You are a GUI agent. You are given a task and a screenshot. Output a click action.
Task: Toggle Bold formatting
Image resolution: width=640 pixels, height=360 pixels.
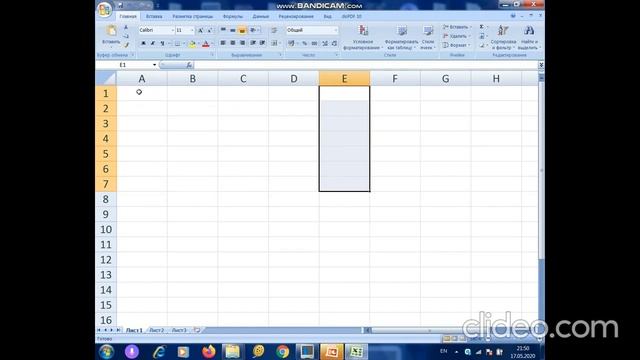(x=143, y=43)
